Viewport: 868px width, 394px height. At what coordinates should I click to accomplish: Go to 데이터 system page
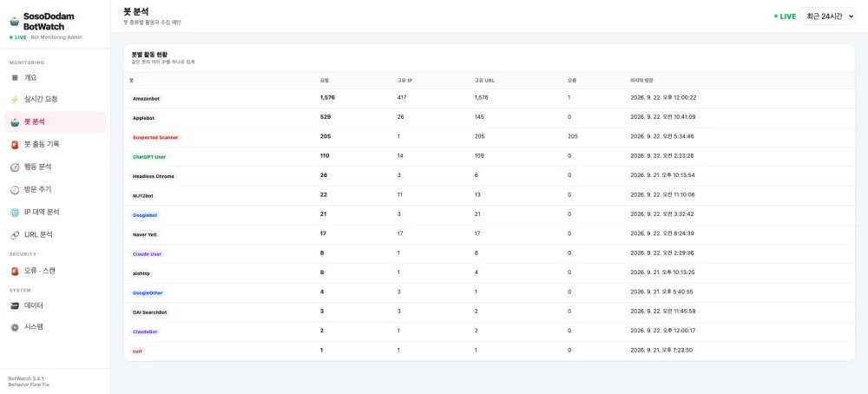click(x=55, y=305)
